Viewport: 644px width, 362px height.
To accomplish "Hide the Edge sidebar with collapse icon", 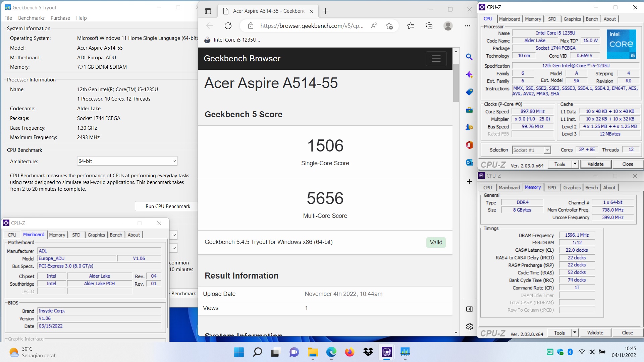I will [469, 309].
